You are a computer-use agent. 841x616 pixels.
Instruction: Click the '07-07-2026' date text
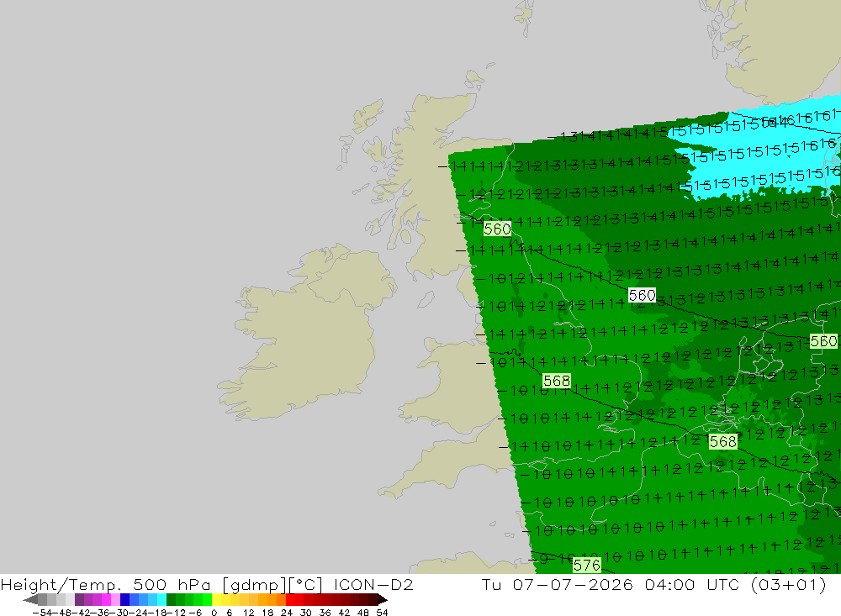coord(573,585)
